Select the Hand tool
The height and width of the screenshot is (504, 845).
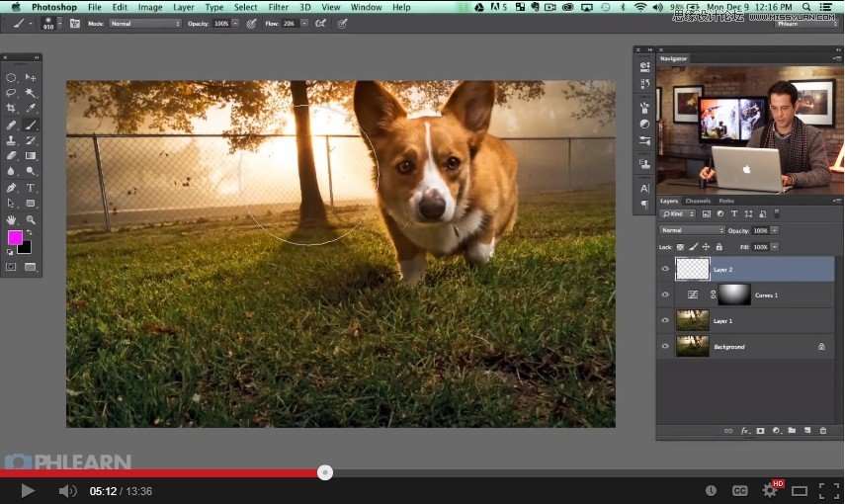[x=11, y=219]
